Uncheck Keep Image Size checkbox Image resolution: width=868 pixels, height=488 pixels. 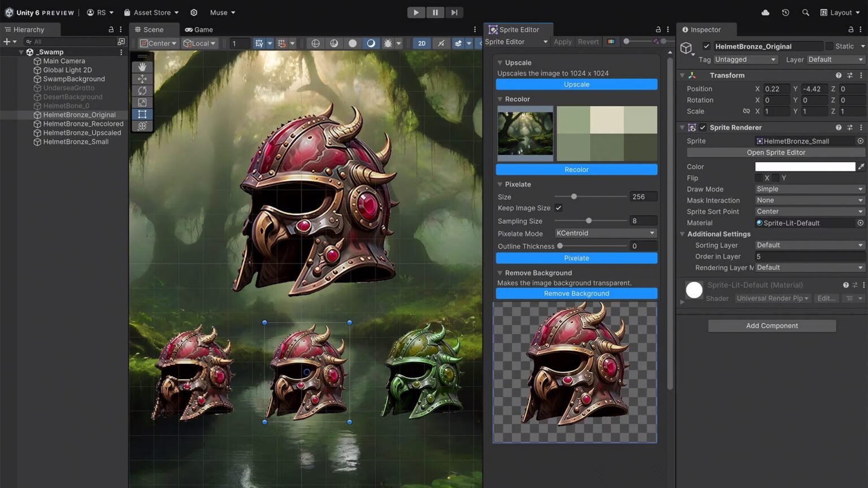(x=558, y=208)
